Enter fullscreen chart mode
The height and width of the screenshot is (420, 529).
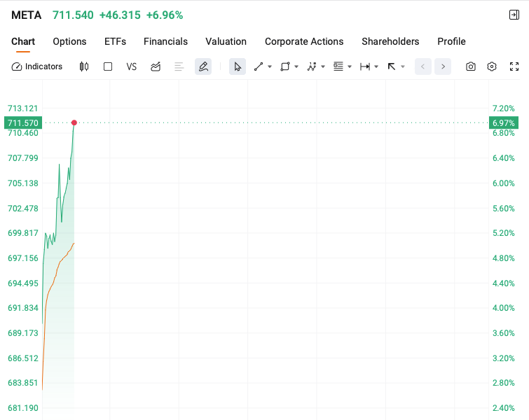pyautogui.click(x=514, y=66)
